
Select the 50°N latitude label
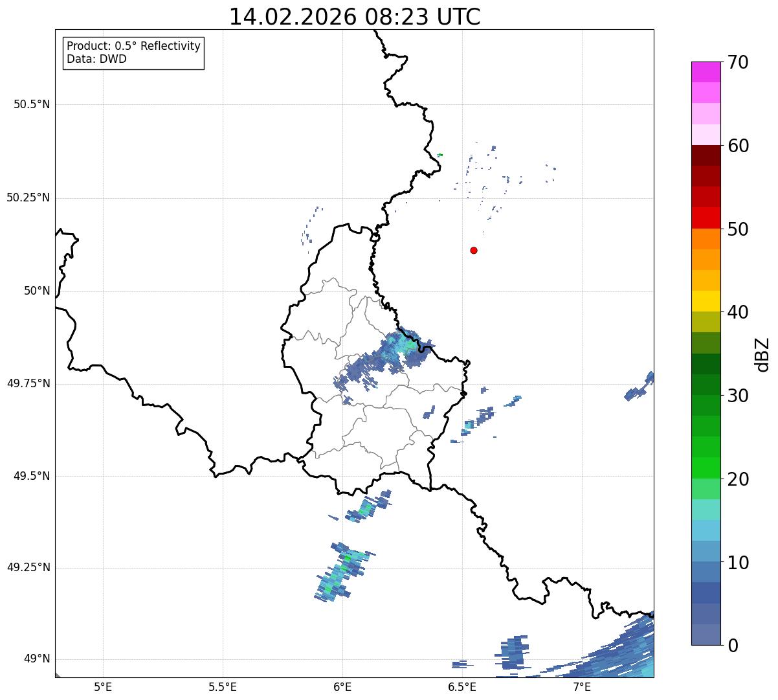point(37,291)
